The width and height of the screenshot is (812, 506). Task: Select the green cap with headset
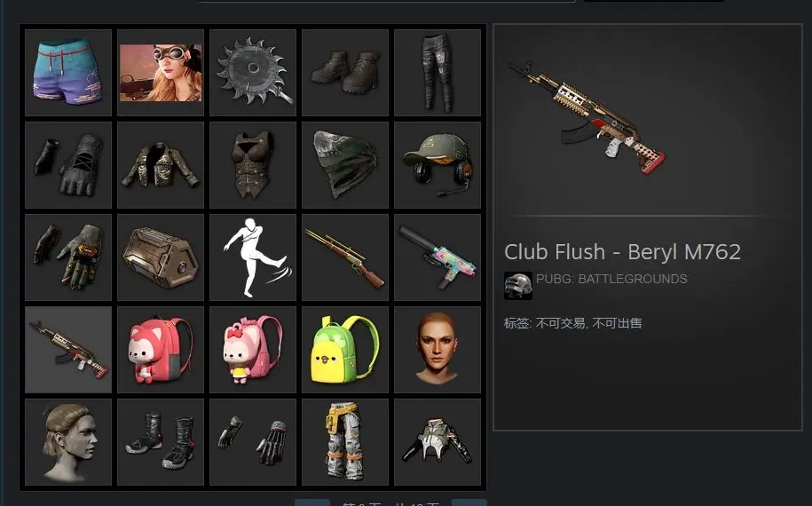tap(438, 165)
